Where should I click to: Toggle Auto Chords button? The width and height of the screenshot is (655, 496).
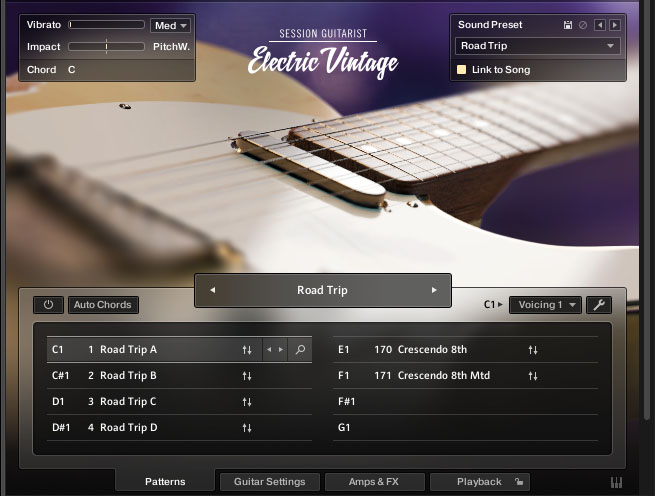point(103,305)
